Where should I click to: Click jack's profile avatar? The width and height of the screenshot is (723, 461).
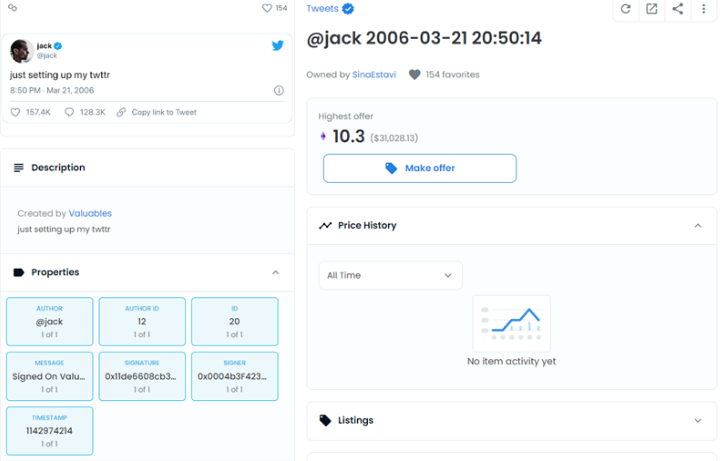(x=22, y=51)
